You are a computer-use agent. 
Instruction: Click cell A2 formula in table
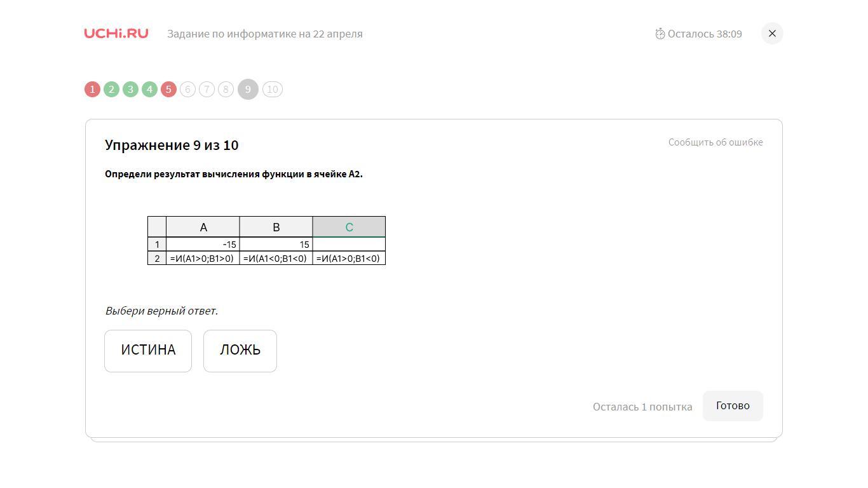[x=203, y=259]
